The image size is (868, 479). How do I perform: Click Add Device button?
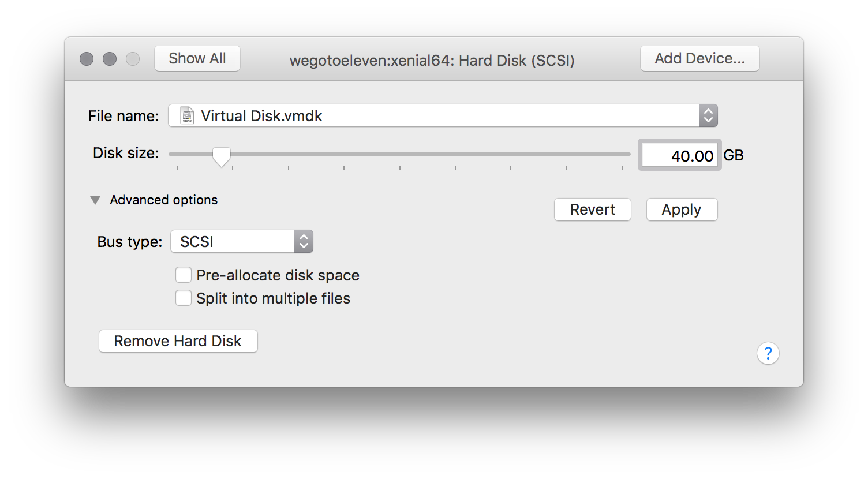[x=699, y=58]
